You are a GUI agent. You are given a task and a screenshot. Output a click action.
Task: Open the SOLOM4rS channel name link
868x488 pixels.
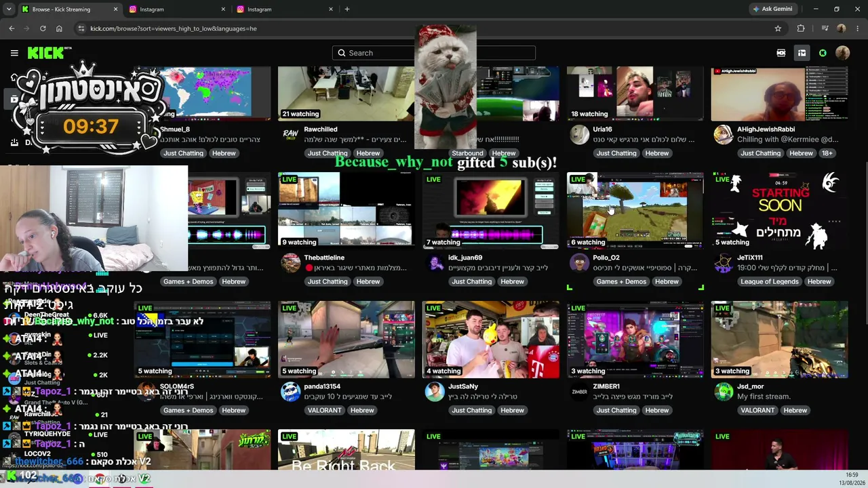176,386
